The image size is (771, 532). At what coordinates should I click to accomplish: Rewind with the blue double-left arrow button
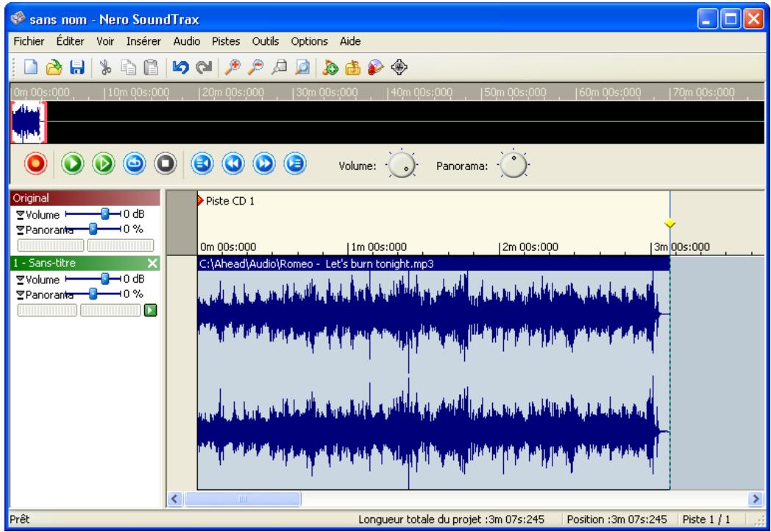pos(233,164)
